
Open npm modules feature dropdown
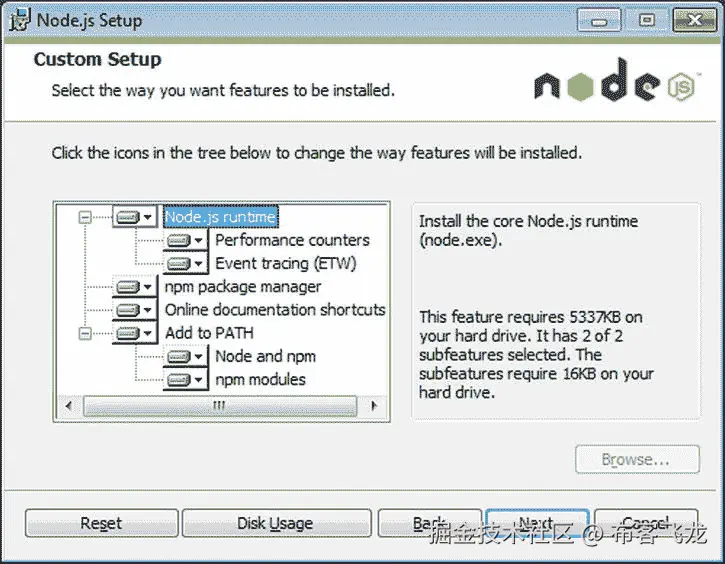click(x=185, y=380)
